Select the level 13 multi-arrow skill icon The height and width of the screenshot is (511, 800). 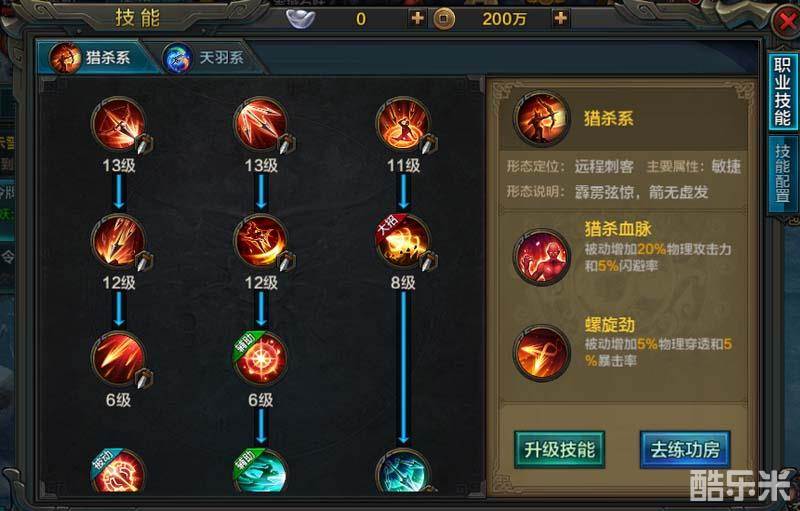261,124
